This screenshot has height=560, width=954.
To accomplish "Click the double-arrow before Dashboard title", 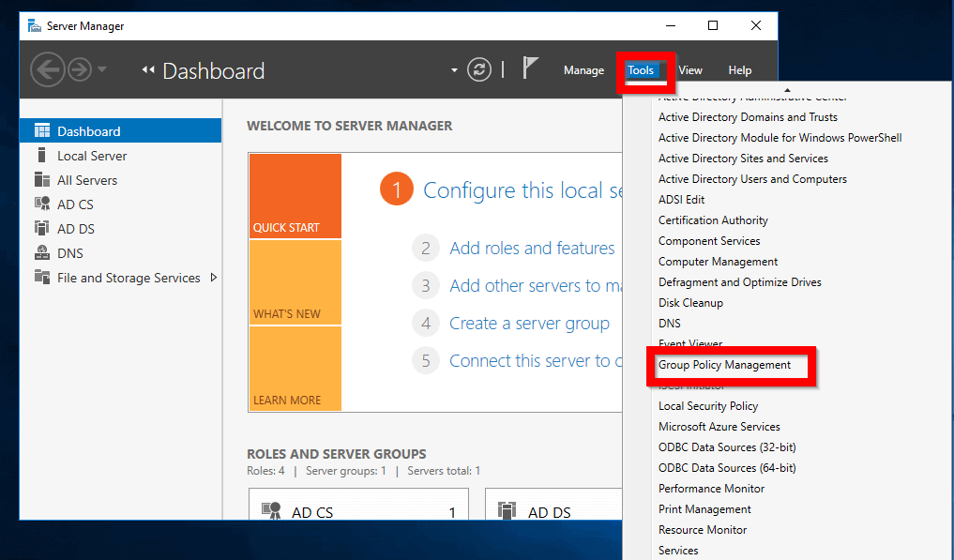I will [148, 70].
